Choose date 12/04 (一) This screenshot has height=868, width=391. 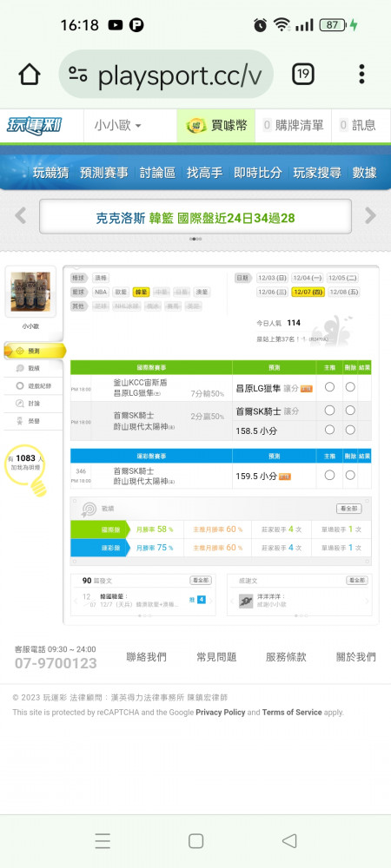coord(308,278)
